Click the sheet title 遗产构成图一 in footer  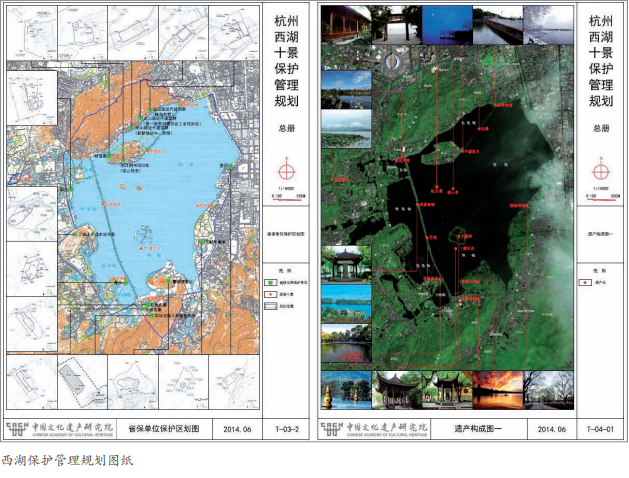[x=478, y=429]
